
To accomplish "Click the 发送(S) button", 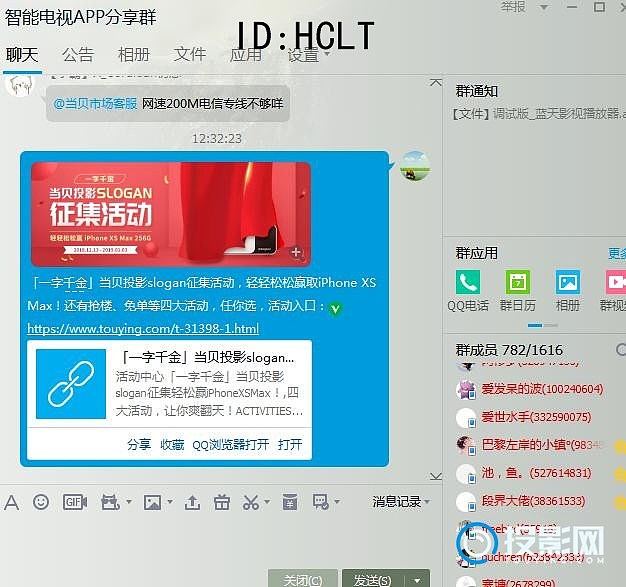I will pos(373,579).
